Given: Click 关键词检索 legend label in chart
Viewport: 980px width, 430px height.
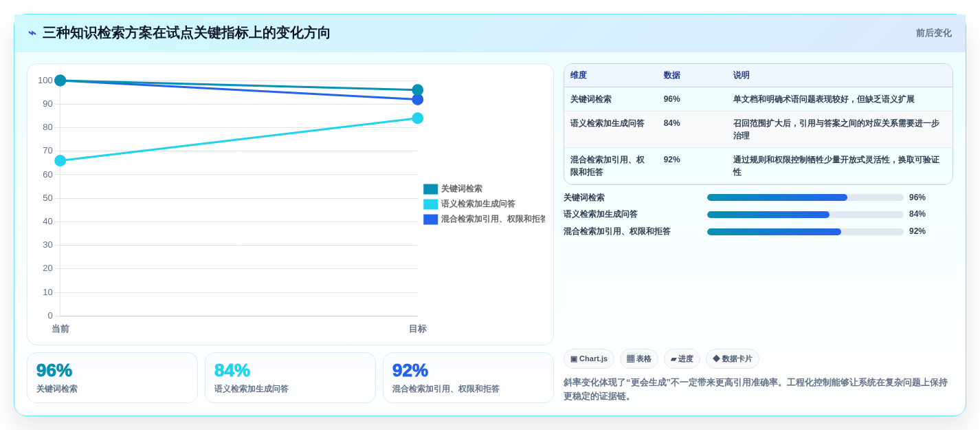Looking at the screenshot, I should tap(461, 189).
